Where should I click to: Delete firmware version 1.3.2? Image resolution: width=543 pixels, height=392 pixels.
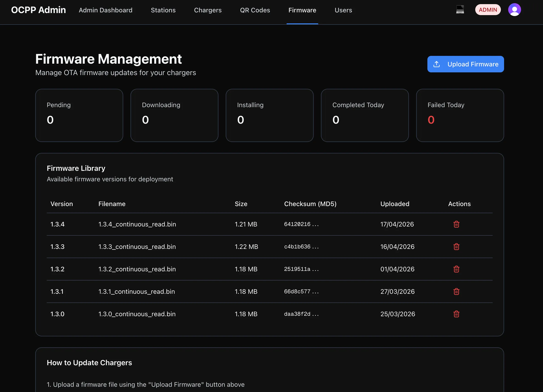[456, 269]
